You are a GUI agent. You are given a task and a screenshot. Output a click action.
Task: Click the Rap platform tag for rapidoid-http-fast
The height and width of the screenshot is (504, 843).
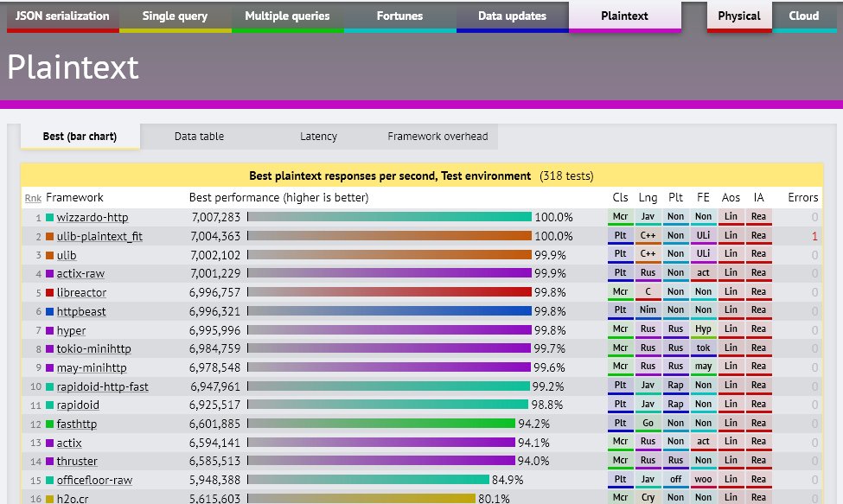click(x=676, y=386)
